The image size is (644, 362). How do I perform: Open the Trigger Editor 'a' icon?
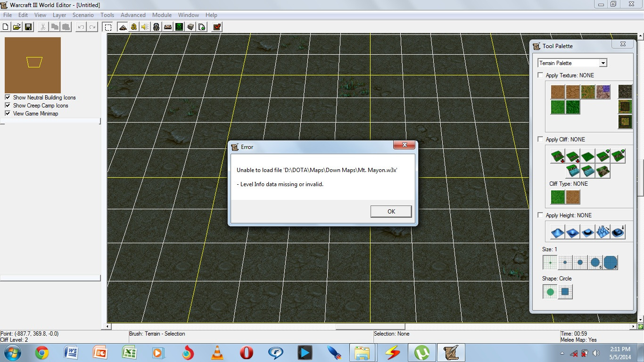(134, 27)
